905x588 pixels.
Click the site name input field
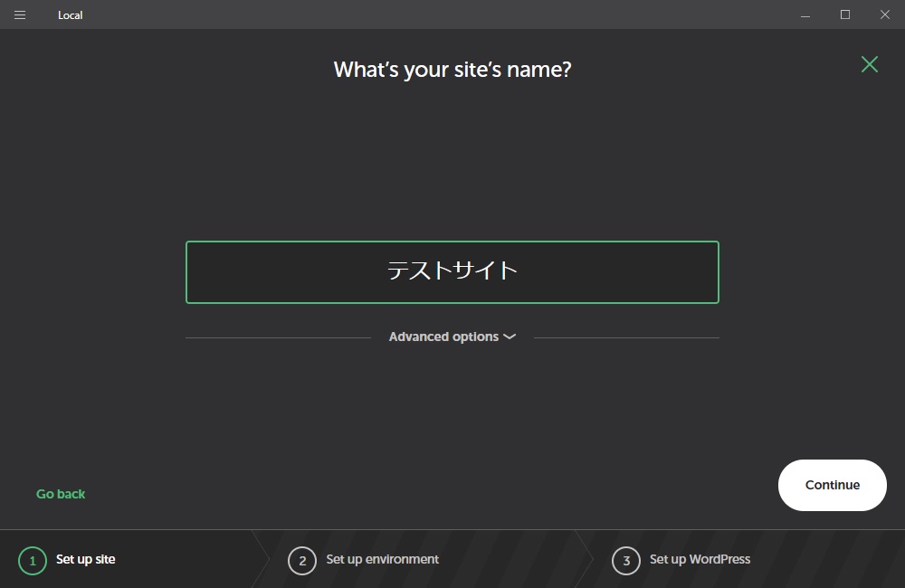point(452,271)
